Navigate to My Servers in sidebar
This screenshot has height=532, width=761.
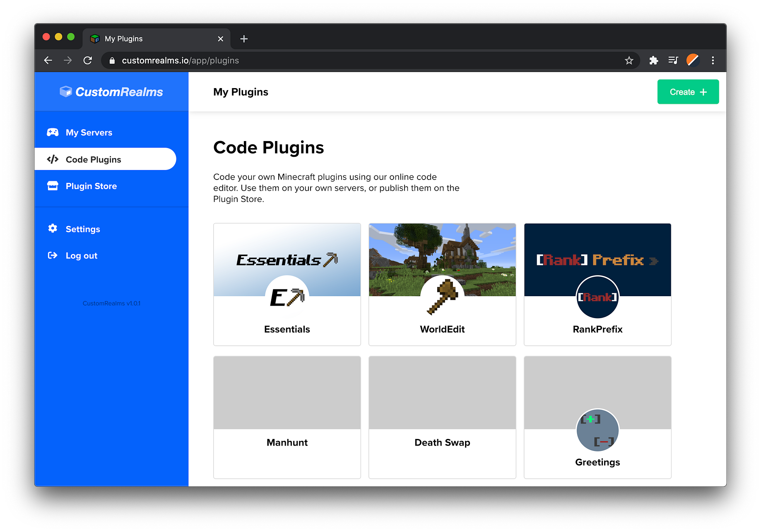tap(89, 132)
